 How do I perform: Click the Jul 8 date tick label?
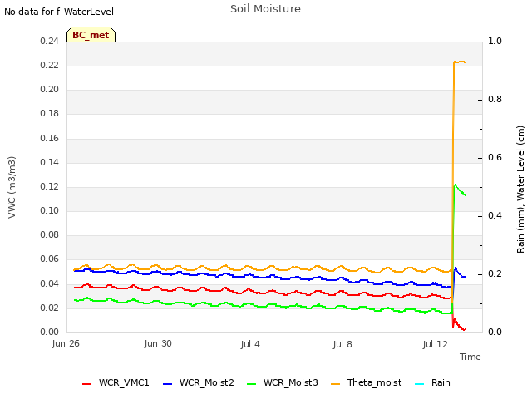click(x=342, y=344)
